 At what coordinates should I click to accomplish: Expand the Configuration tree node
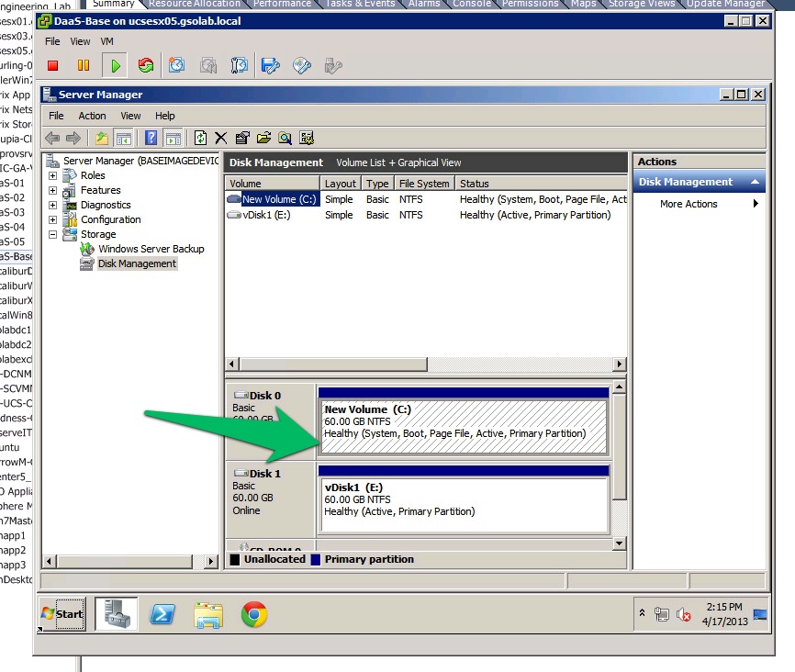click(52, 219)
